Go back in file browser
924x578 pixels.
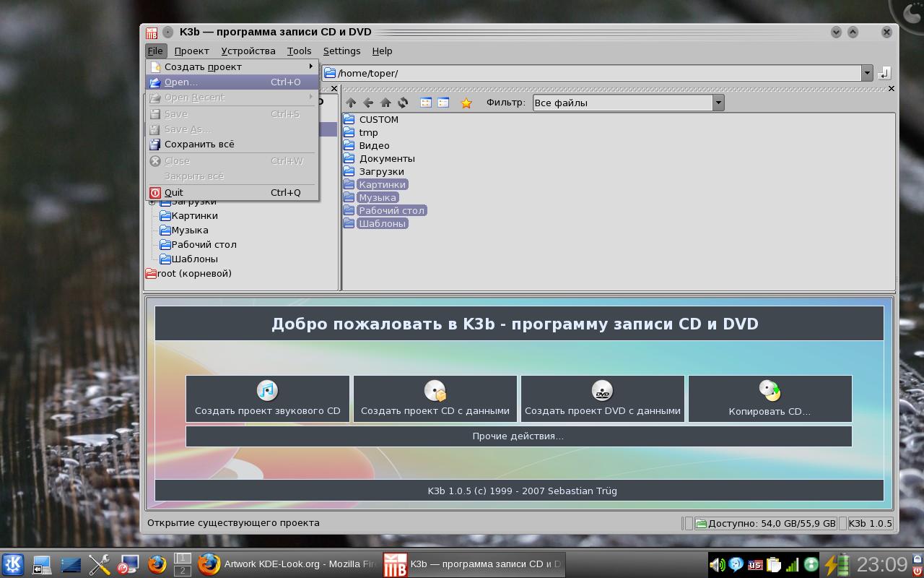[368, 103]
